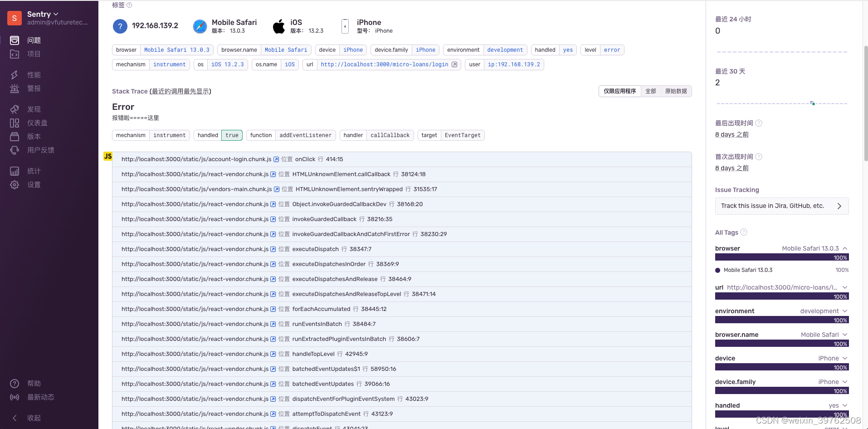Open the Issues (问题) sidebar icon
Image resolution: width=868 pixels, height=429 pixels.
click(x=15, y=40)
